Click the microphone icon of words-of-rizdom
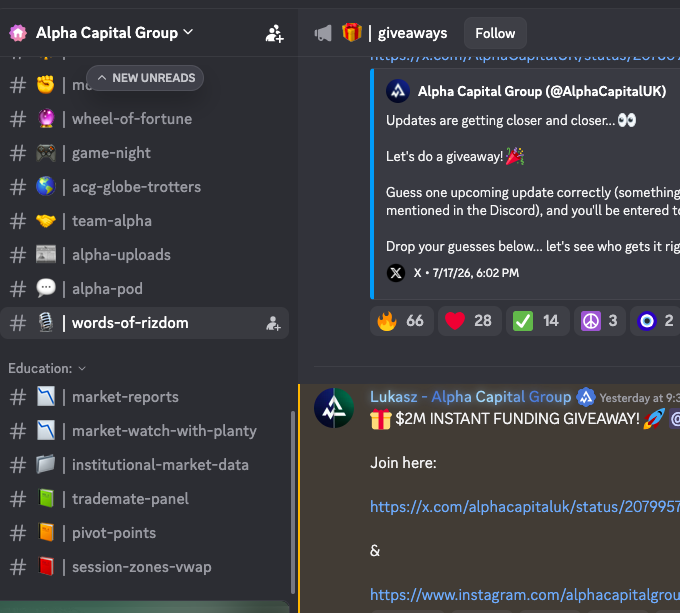 [46, 323]
